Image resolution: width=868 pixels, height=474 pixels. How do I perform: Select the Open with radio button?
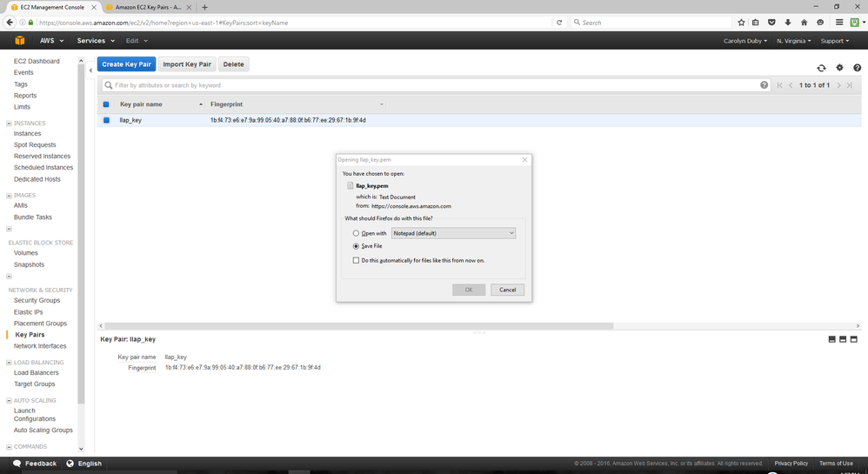point(356,233)
